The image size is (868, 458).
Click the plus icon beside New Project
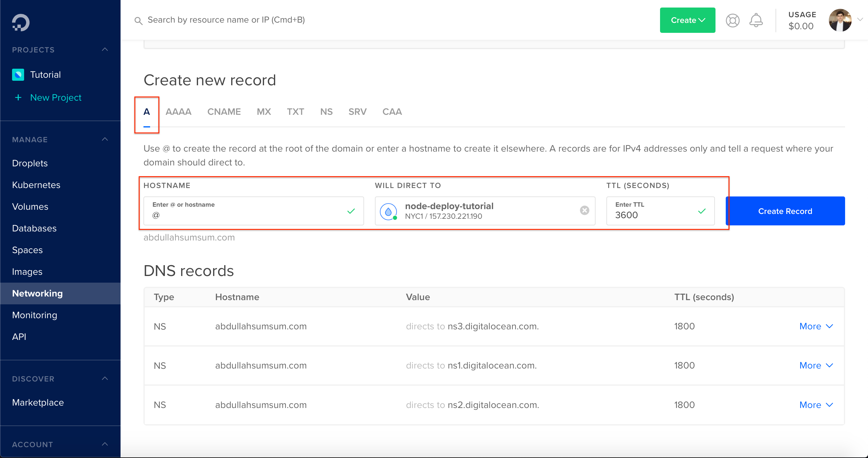point(18,98)
